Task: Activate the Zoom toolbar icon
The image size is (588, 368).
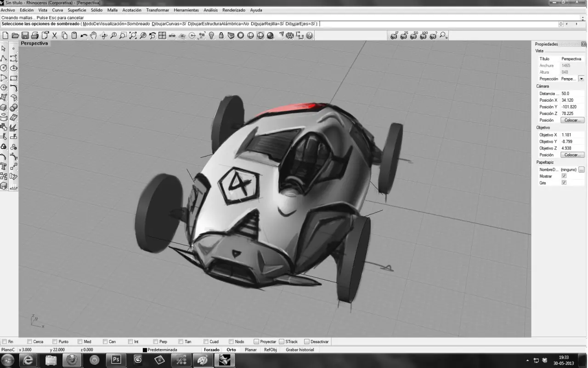Action: point(113,35)
